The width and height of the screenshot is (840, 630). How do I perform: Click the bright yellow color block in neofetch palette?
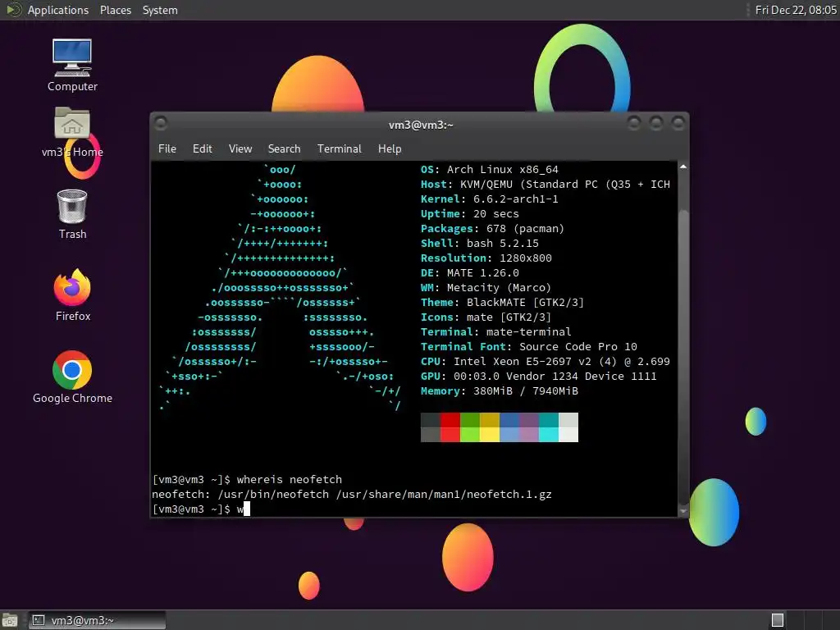[490, 435]
